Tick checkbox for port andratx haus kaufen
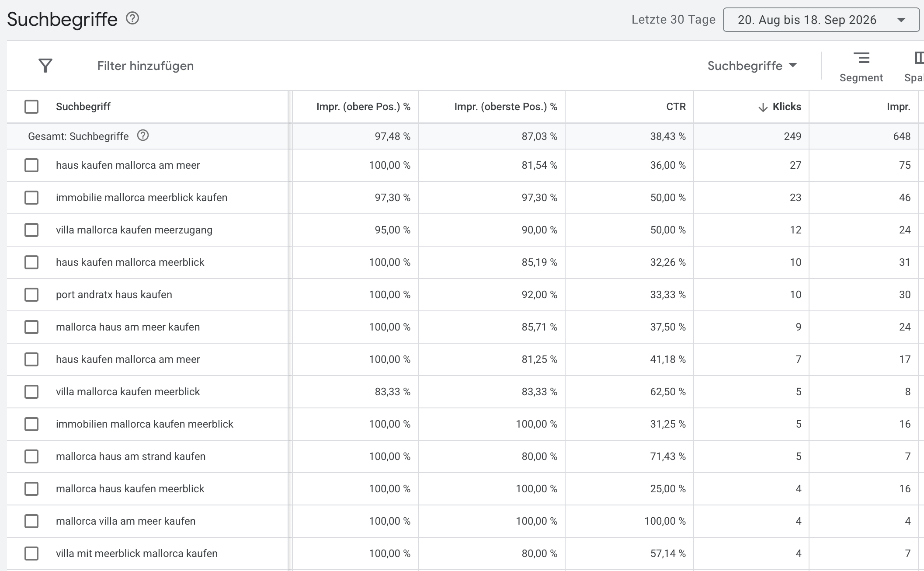The width and height of the screenshot is (924, 571). [x=31, y=295]
